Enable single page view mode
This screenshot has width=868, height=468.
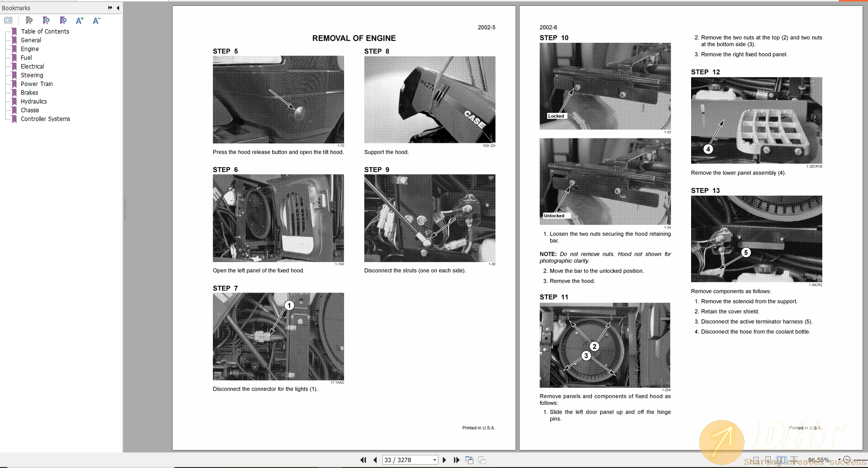coord(756,459)
